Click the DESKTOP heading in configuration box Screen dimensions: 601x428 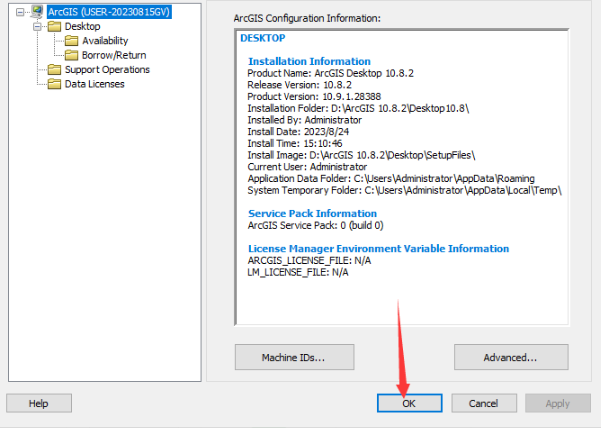pos(263,38)
